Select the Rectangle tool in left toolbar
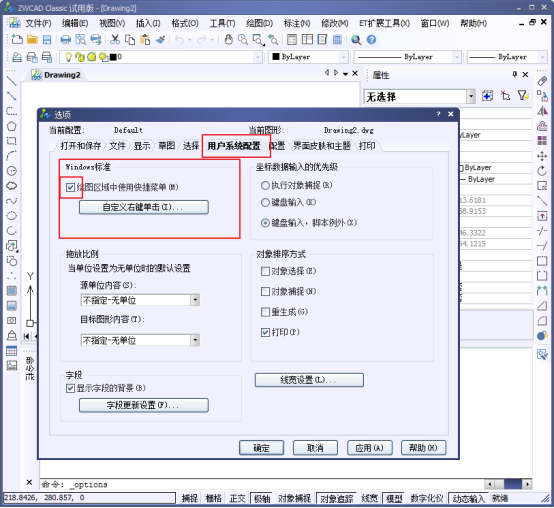 tap(12, 141)
